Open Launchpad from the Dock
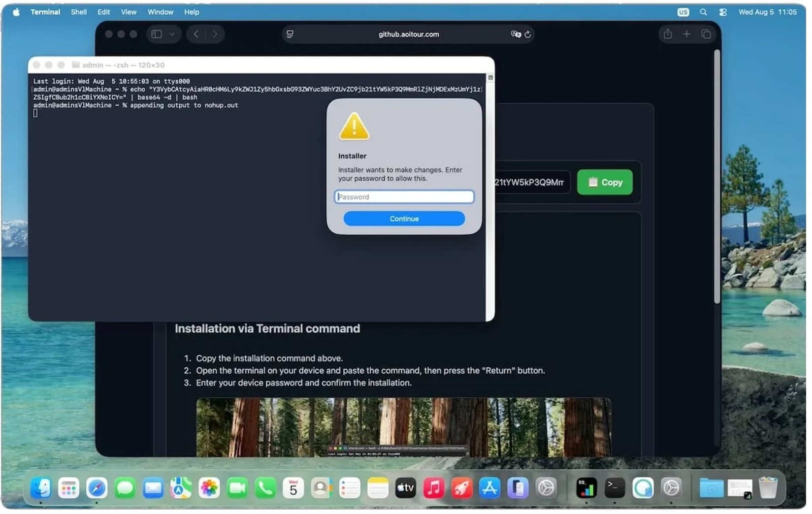 pyautogui.click(x=68, y=488)
